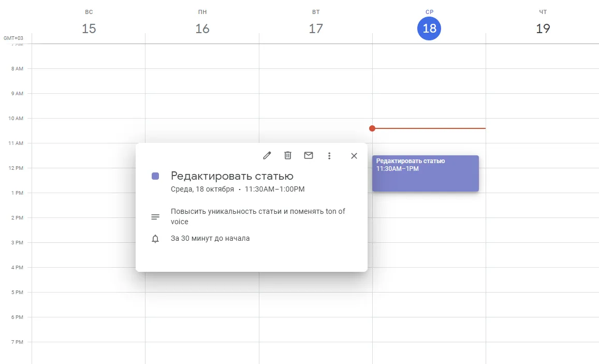
Task: Click the colored square next to the event title
Action: 155,177
